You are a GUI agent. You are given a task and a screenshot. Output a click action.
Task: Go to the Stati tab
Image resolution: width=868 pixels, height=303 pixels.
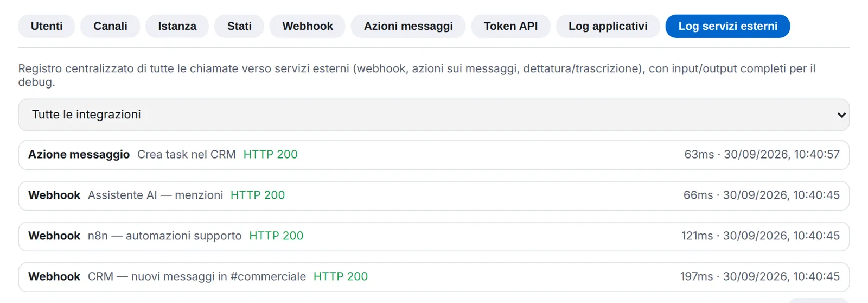(239, 26)
